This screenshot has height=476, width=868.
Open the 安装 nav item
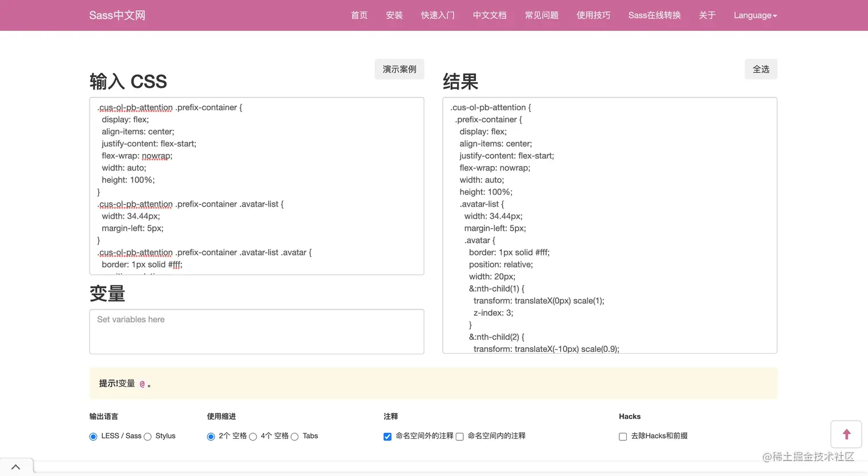(x=394, y=16)
